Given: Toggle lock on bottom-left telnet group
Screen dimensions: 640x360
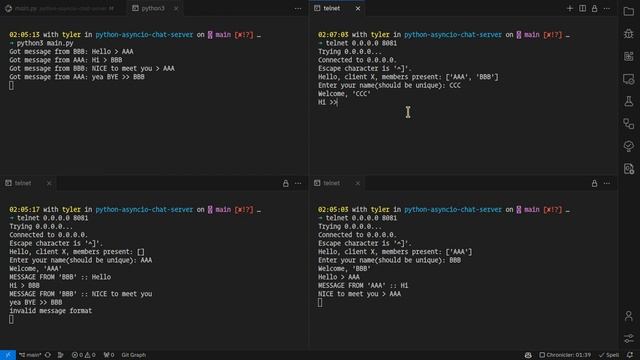Looking at the screenshot, I should click(x=286, y=183).
